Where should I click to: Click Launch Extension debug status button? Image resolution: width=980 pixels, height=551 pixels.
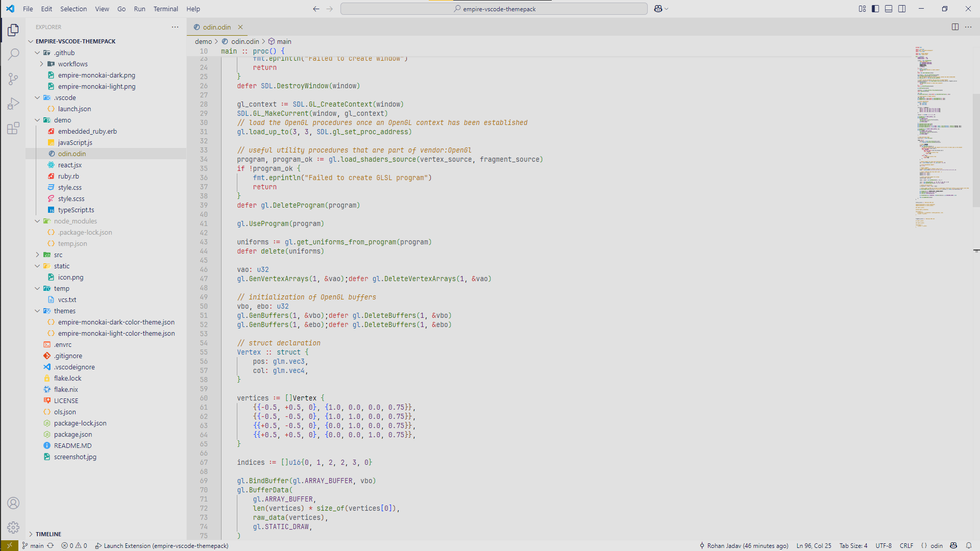coord(162,545)
